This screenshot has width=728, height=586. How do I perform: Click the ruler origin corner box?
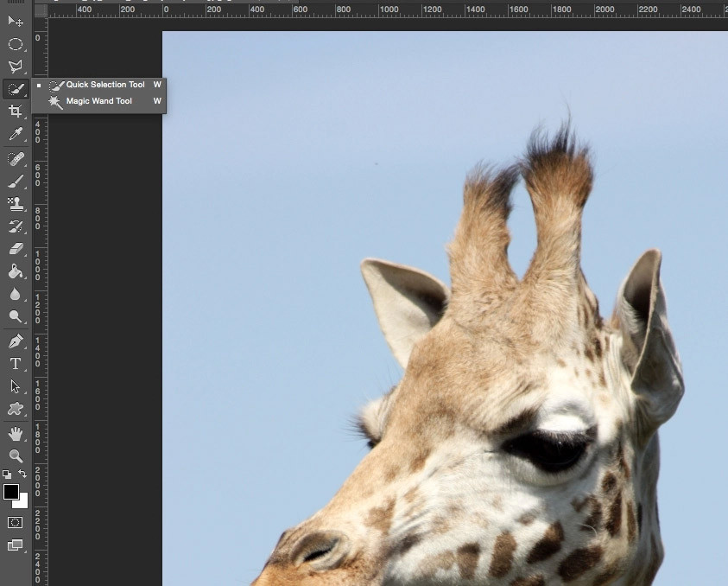pyautogui.click(x=41, y=10)
